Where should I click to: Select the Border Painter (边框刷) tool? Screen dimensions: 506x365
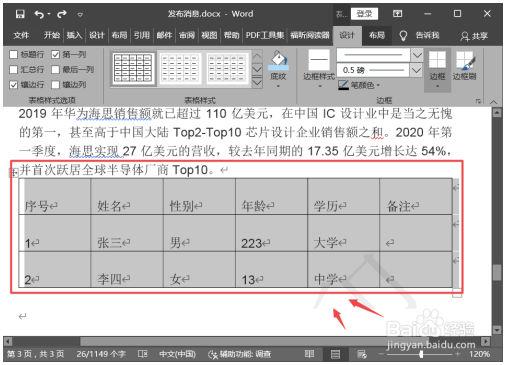tap(464, 66)
